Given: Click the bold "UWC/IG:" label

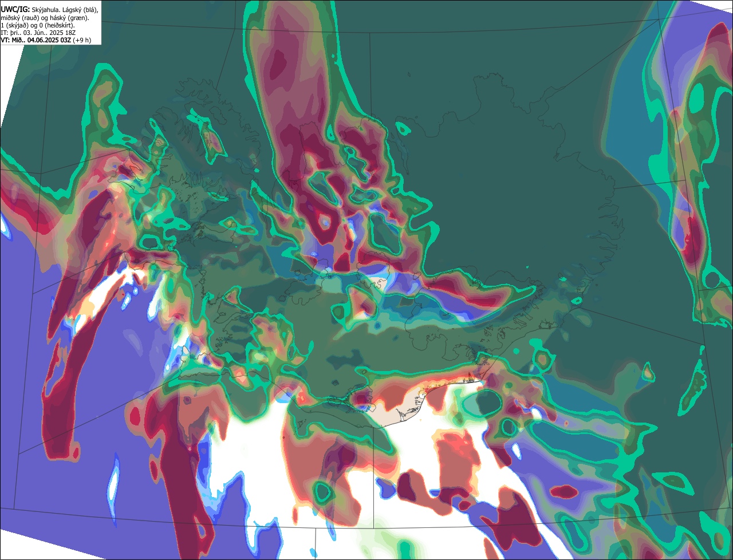Looking at the screenshot, I should (x=15, y=10).
